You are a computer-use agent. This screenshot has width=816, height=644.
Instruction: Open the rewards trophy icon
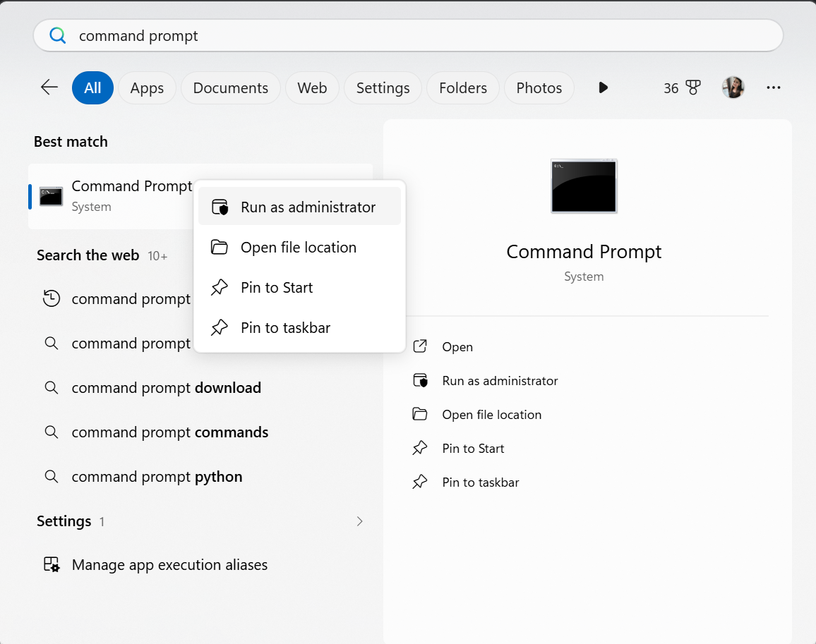[x=693, y=87]
